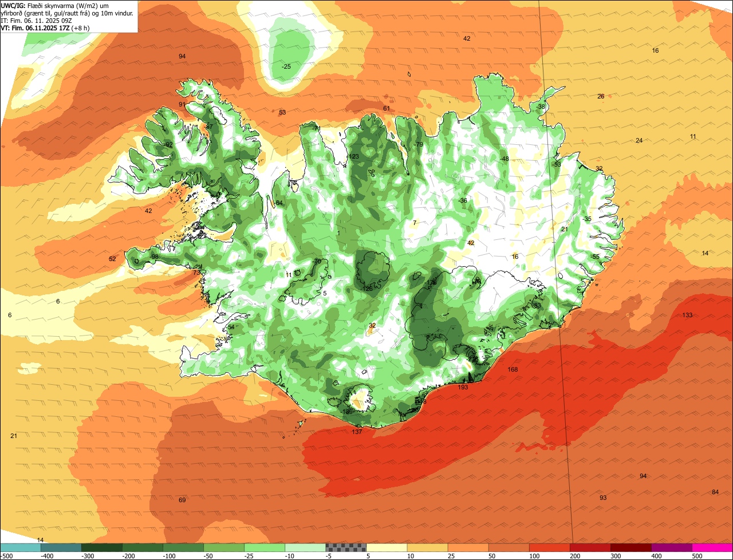Click the legend swatch between -300 and -200
733x560 pixels.
(x=101, y=547)
